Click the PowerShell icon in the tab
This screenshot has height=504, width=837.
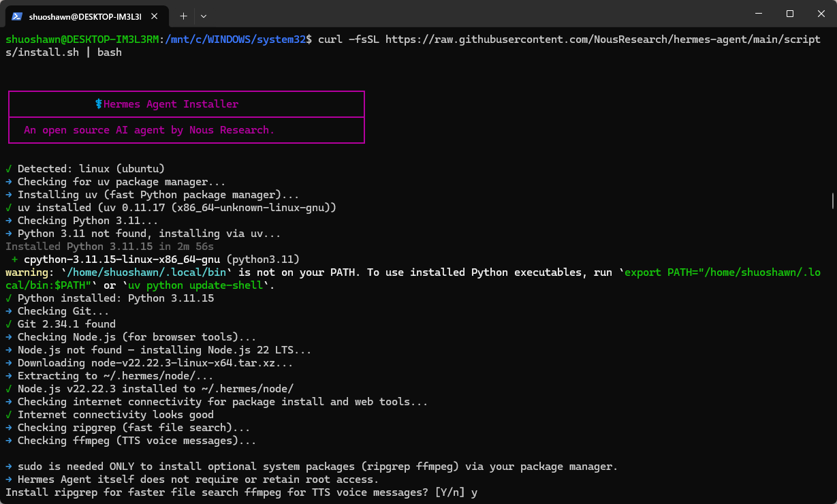[18, 15]
